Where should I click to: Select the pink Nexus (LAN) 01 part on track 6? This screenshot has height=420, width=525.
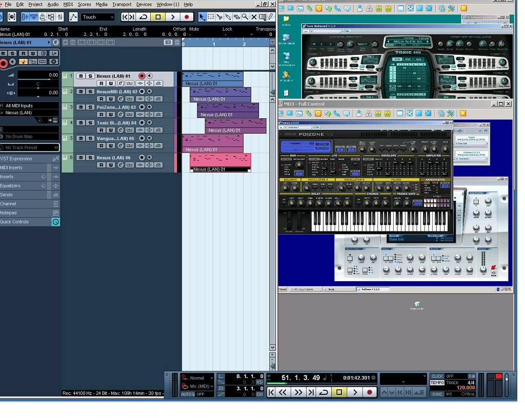point(220,162)
